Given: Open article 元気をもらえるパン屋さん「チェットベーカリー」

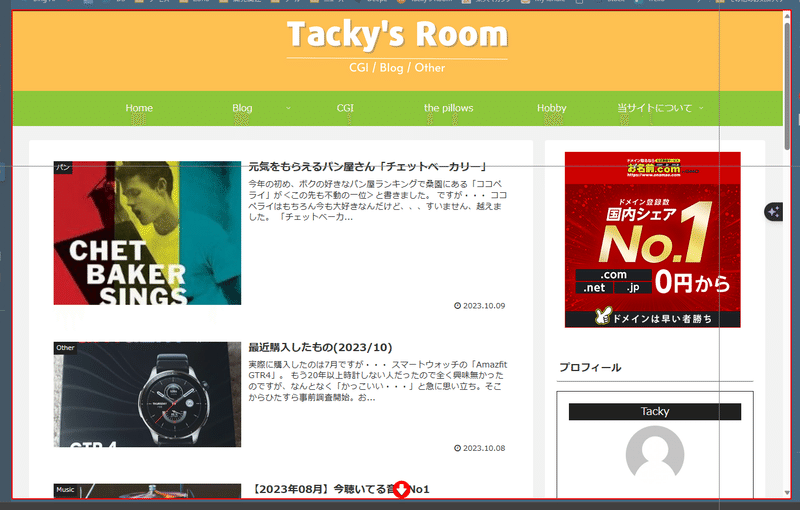Looking at the screenshot, I should (367, 167).
